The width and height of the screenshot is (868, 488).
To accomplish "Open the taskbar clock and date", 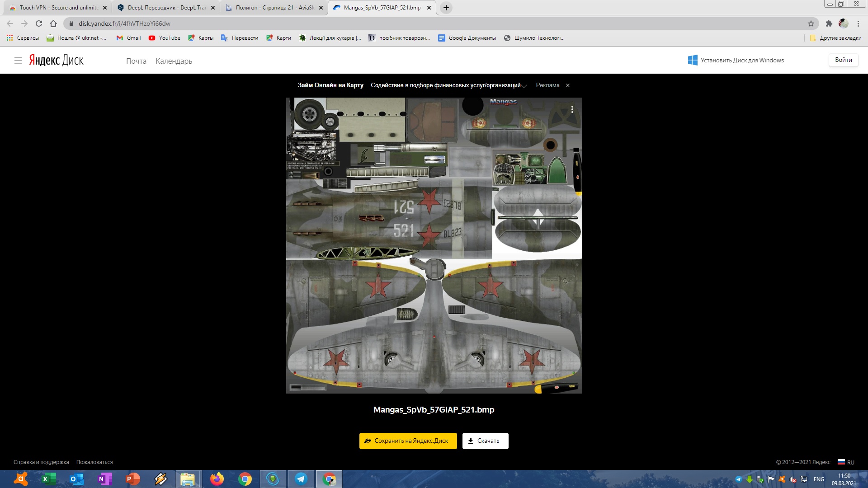I will point(844,479).
